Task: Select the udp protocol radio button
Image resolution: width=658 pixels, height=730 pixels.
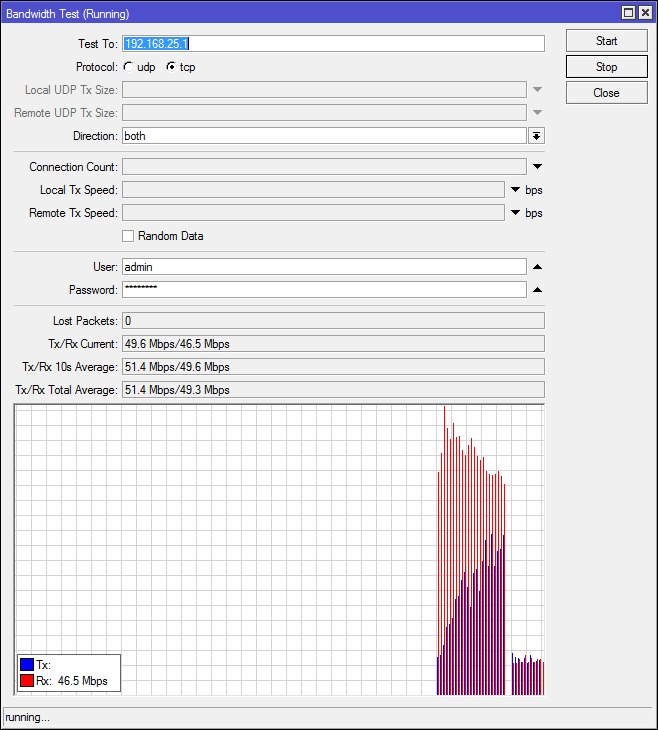Action: click(129, 67)
